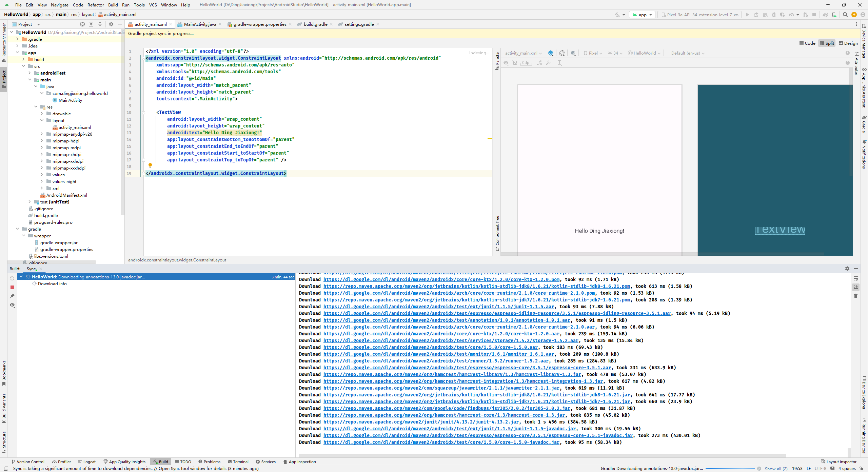Switch editor to Code view
This screenshot has width=868, height=472.
coord(807,43)
